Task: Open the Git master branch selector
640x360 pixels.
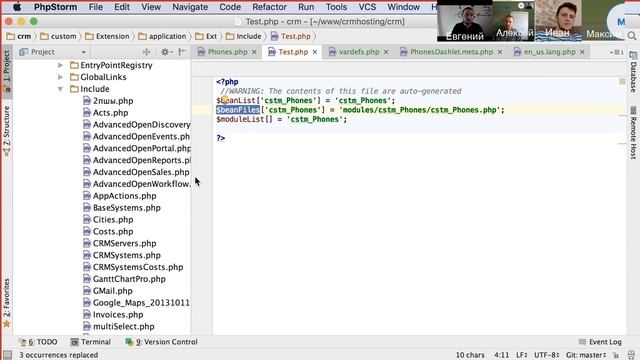Action: 586,355
